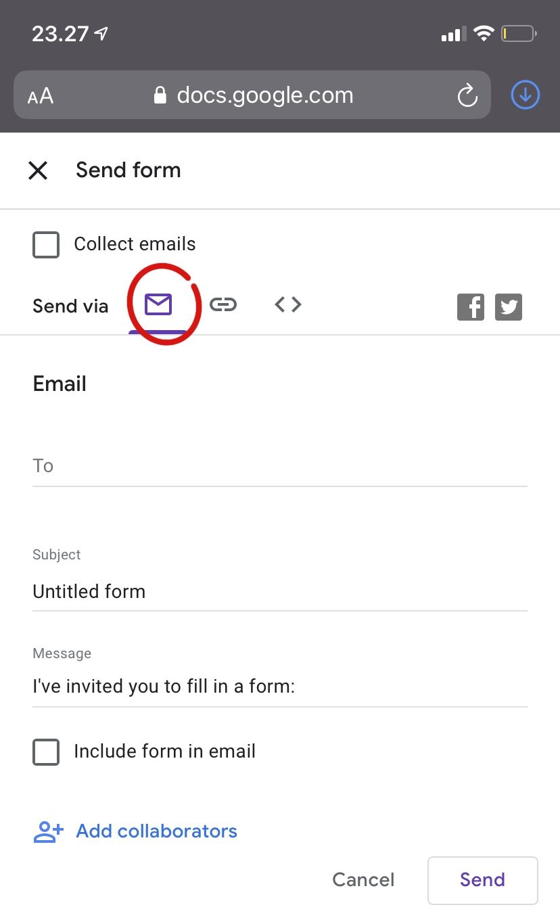Edit the Subject field
This screenshot has width=560, height=924.
(279, 592)
